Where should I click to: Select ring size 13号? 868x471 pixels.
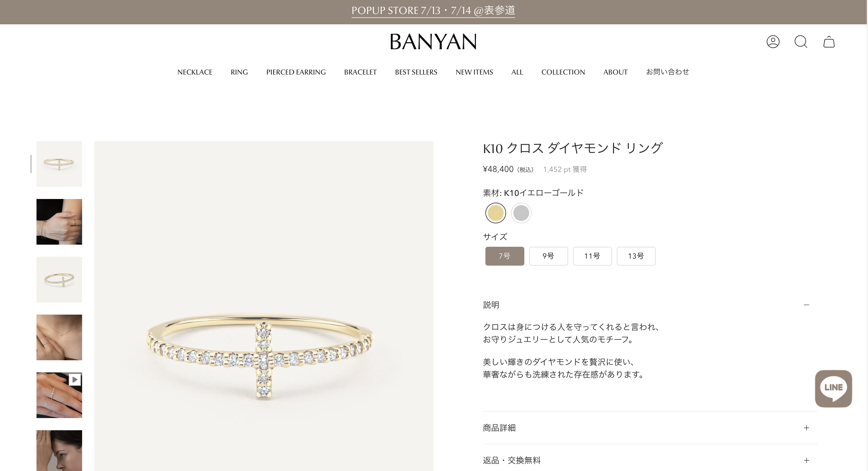coord(636,256)
